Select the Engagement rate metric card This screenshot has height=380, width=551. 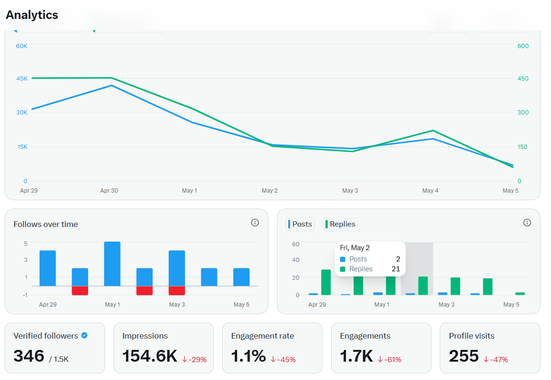point(272,348)
